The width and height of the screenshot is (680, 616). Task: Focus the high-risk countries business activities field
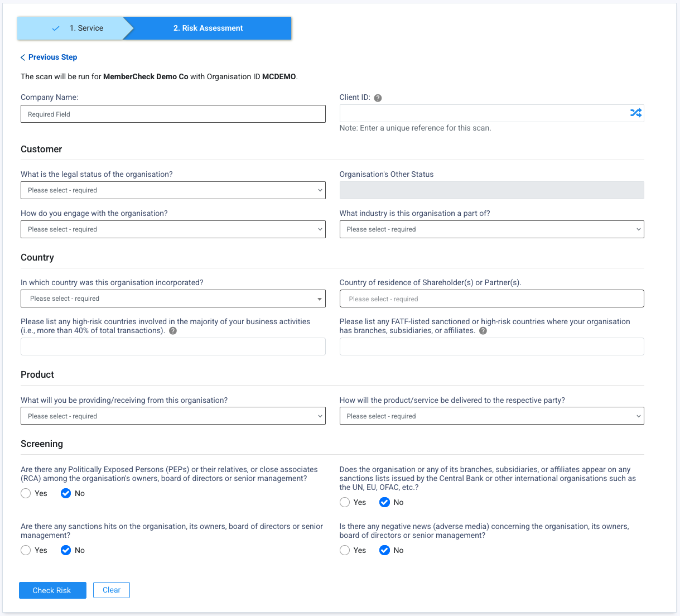coord(173,346)
